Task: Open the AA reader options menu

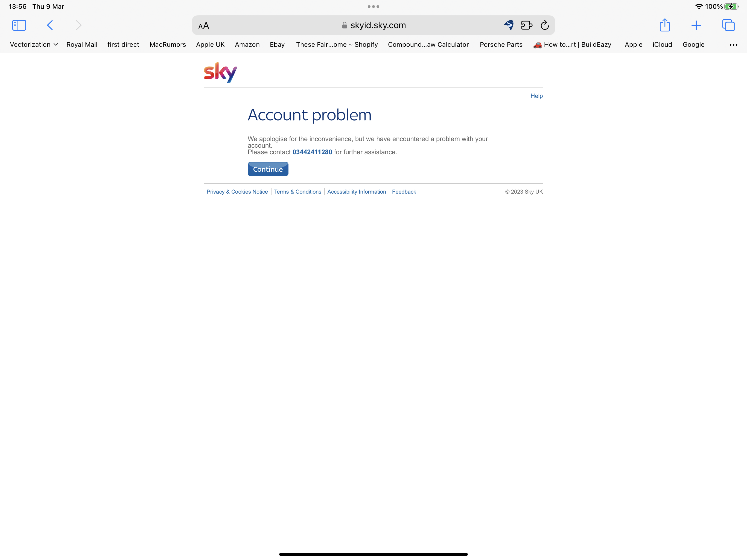Action: pos(204,26)
